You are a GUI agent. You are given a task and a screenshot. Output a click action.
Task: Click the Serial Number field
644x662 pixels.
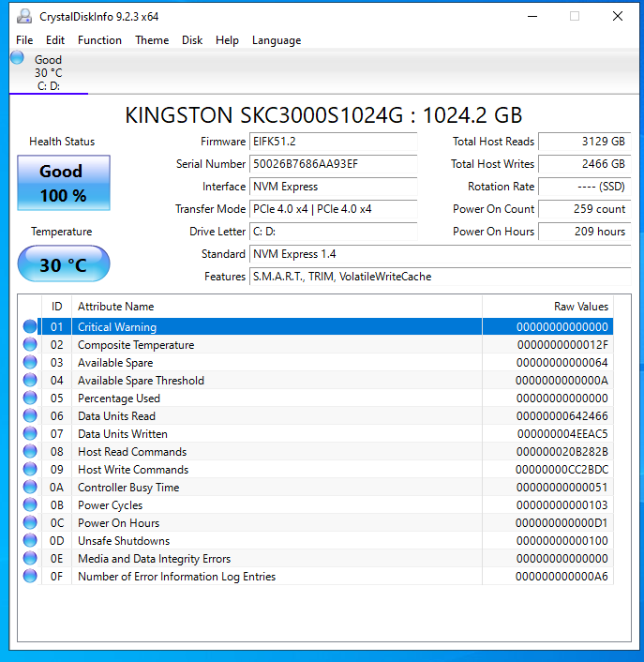[x=334, y=164]
